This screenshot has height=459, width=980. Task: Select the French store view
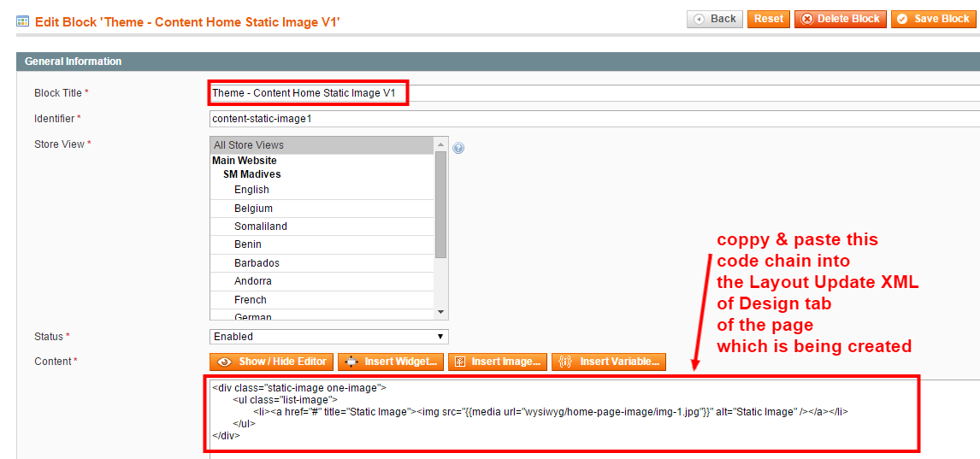point(322,300)
